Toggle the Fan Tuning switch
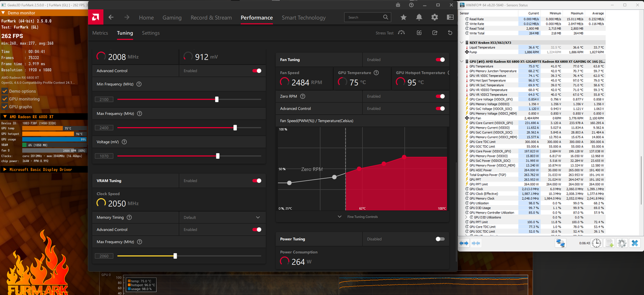Image resolution: width=644 pixels, height=295 pixels. [x=441, y=59]
